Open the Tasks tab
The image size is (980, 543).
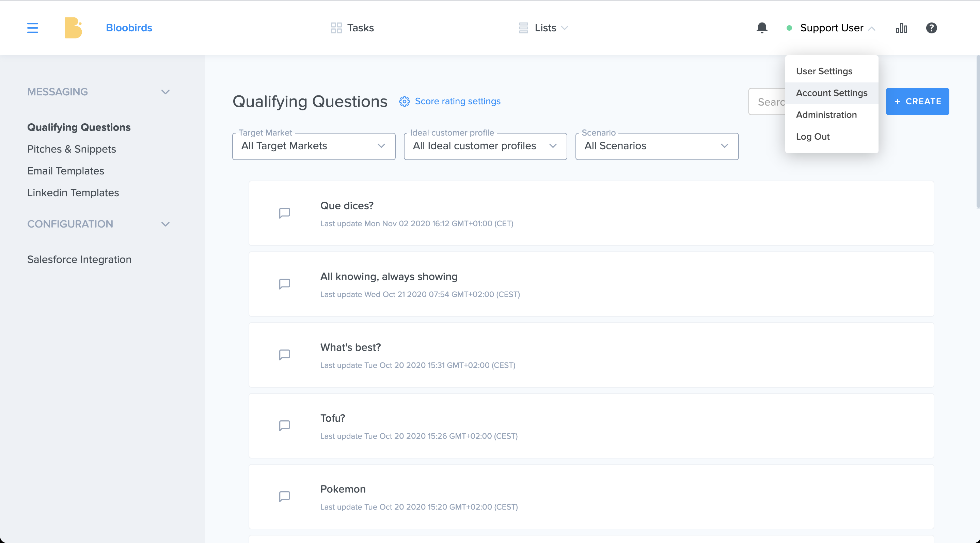tap(352, 28)
